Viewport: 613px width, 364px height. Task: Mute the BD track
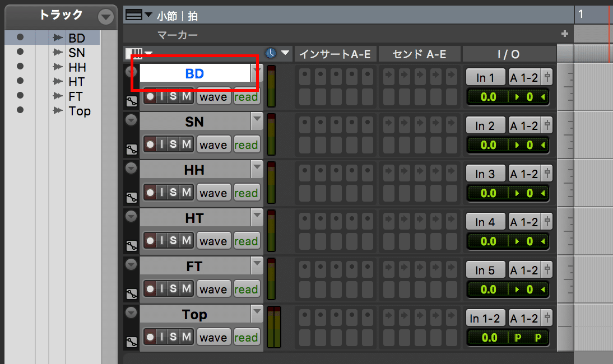click(187, 96)
